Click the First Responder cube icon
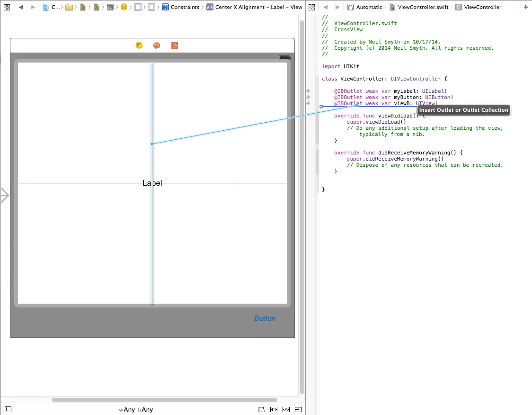The height and width of the screenshot is (415, 532). (157, 45)
